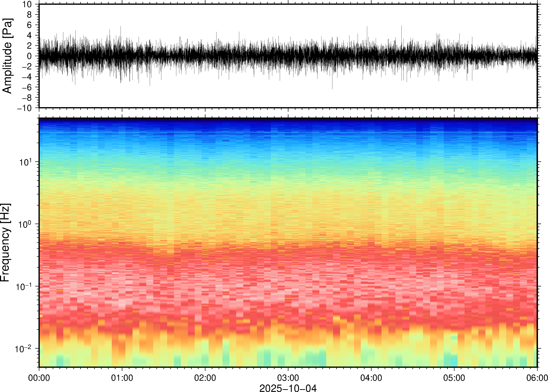The width and height of the screenshot is (548, 392).
Task: Click the 0 amplitude tick label
Action: click(30, 56)
